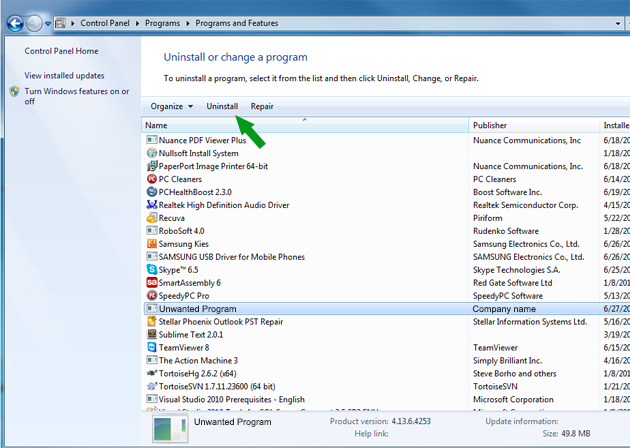Open View installed updates link
630x448 pixels.
click(x=64, y=76)
